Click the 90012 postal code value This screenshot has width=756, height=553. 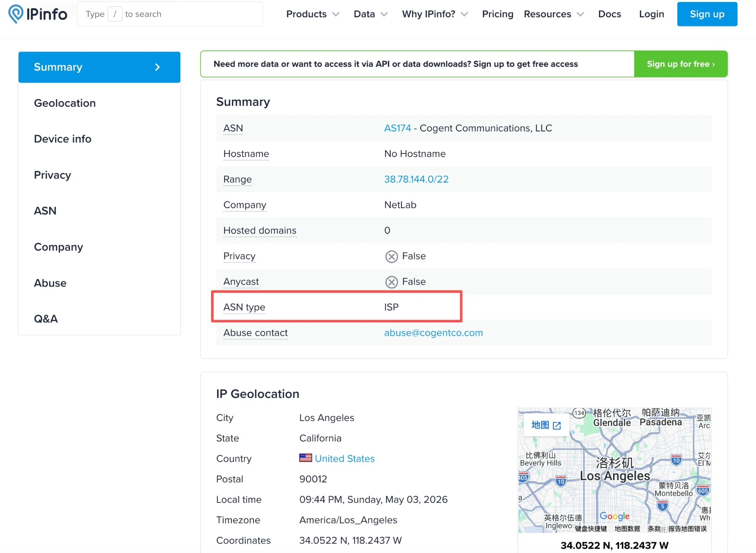click(x=313, y=479)
